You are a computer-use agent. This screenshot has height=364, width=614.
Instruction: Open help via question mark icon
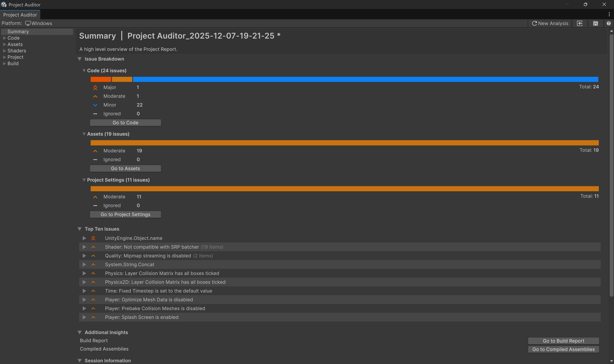608,23
